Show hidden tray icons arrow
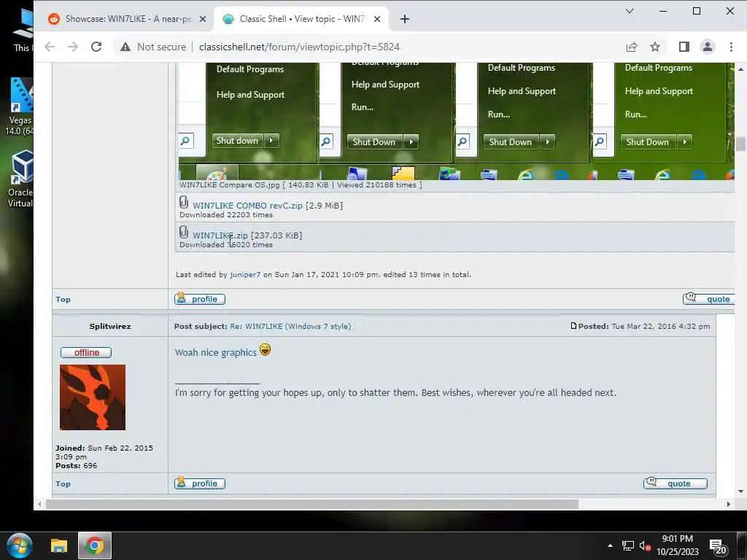This screenshot has height=560, width=747. coord(610,545)
